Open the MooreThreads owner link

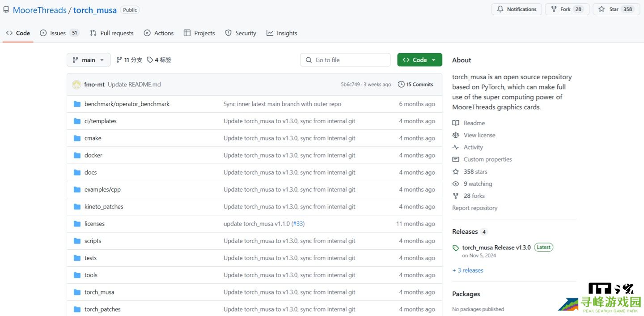click(39, 10)
